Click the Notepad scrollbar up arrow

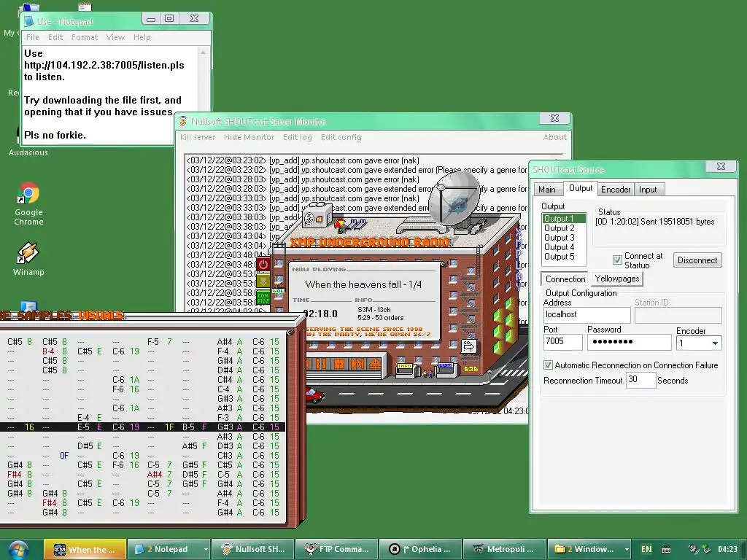pyautogui.click(x=204, y=52)
